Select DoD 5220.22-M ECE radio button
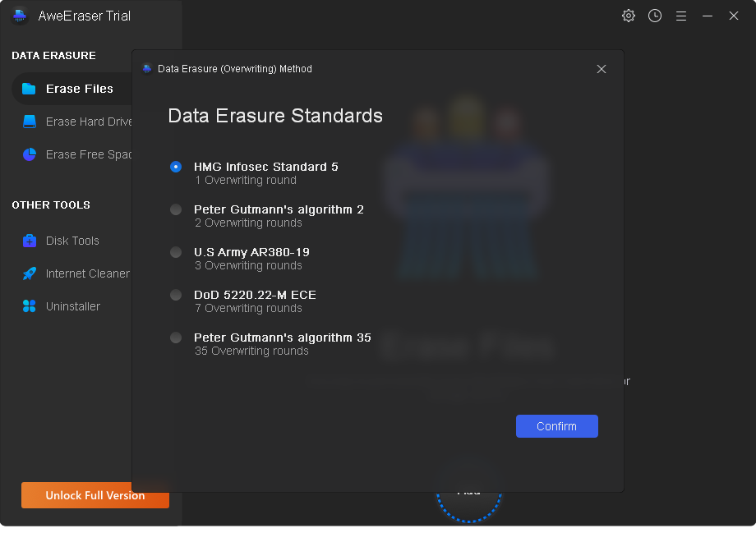This screenshot has height=542, width=756. [176, 295]
